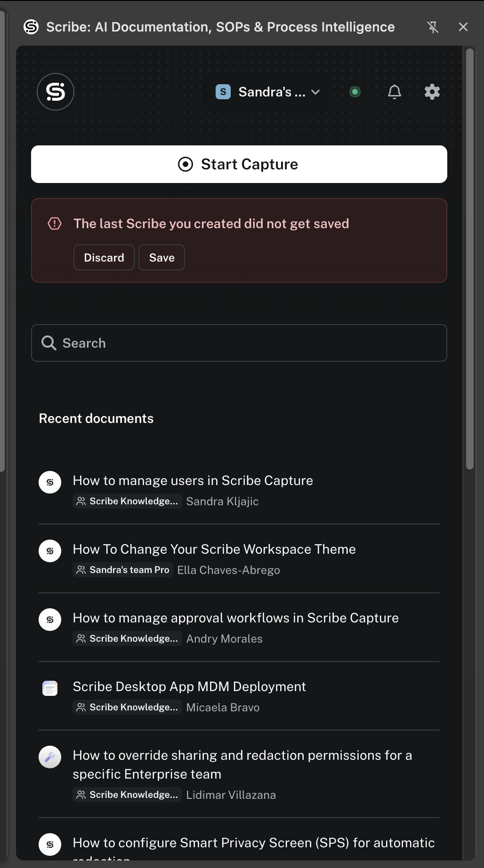Click the Scribe logo in the header
The image size is (484, 868).
pos(56,92)
